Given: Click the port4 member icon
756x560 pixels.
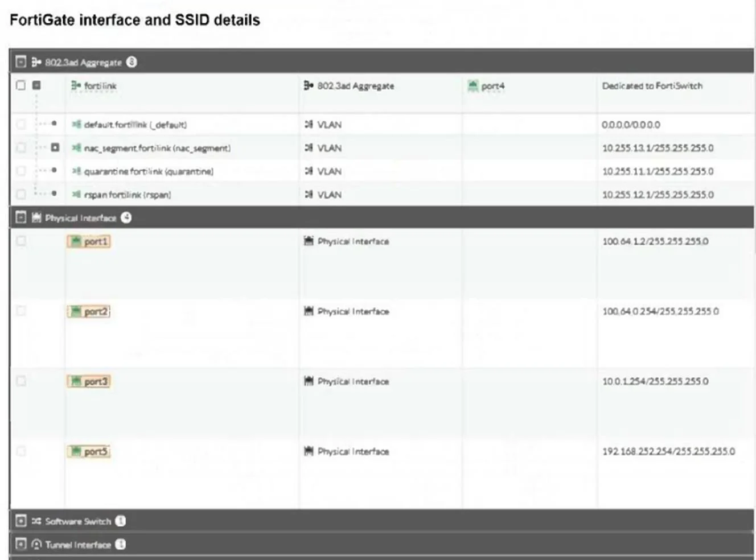Looking at the screenshot, I should pos(472,86).
